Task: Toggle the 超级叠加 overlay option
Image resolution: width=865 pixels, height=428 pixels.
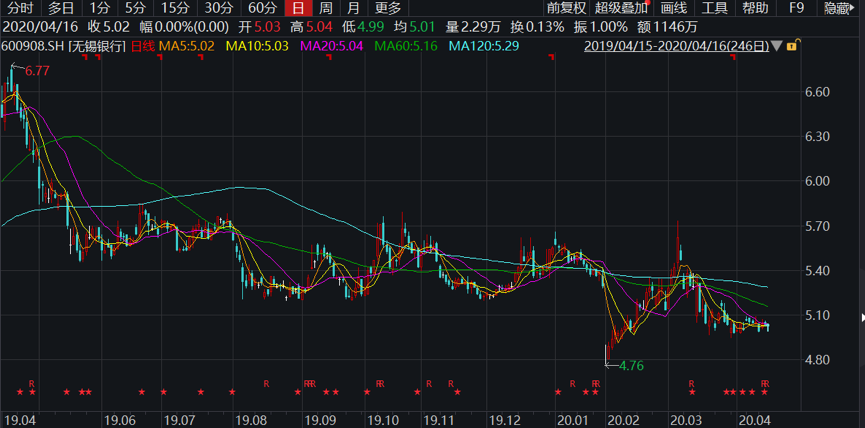Action: [621, 8]
